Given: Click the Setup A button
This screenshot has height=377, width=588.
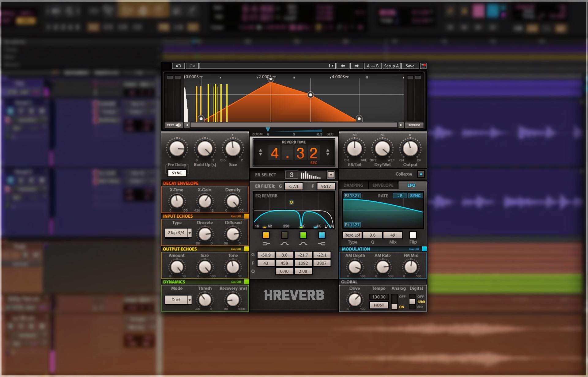Looking at the screenshot, I should 391,66.
